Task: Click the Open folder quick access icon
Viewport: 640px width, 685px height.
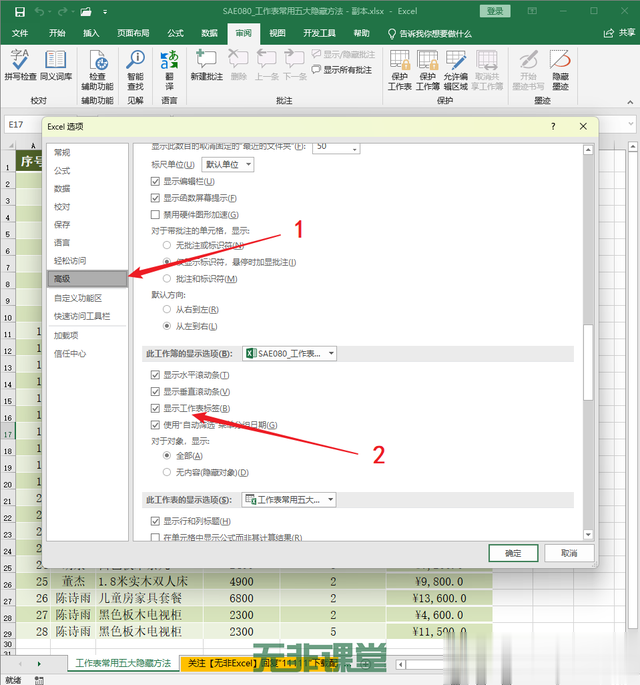Action: (86, 12)
